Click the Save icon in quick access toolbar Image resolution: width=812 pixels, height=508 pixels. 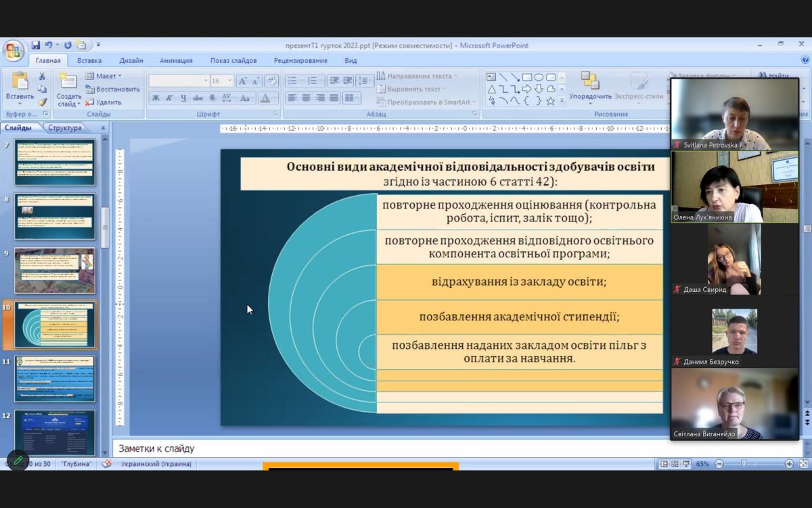[36, 45]
